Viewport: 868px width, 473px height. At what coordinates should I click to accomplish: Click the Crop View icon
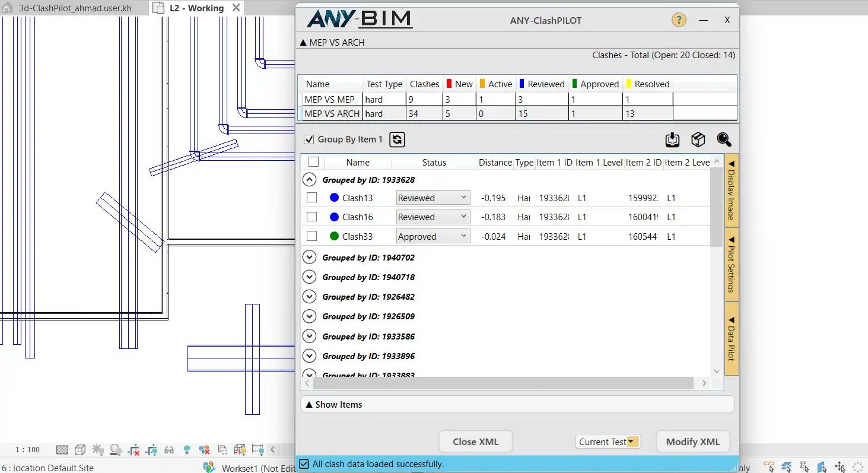133,450
